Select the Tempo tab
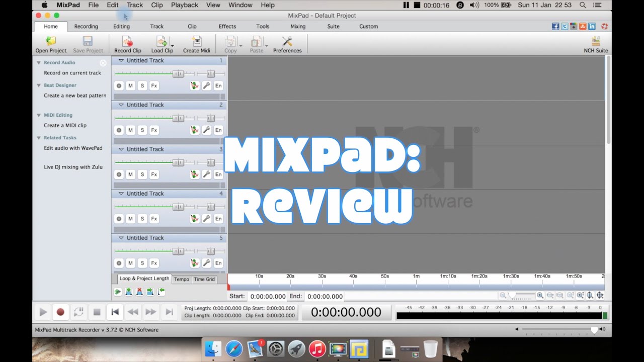 point(182,280)
